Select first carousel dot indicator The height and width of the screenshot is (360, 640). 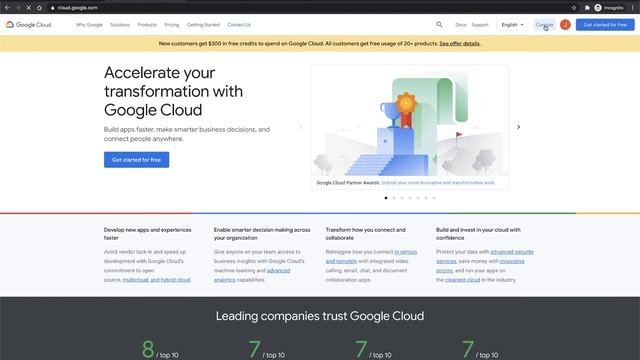[386, 198]
